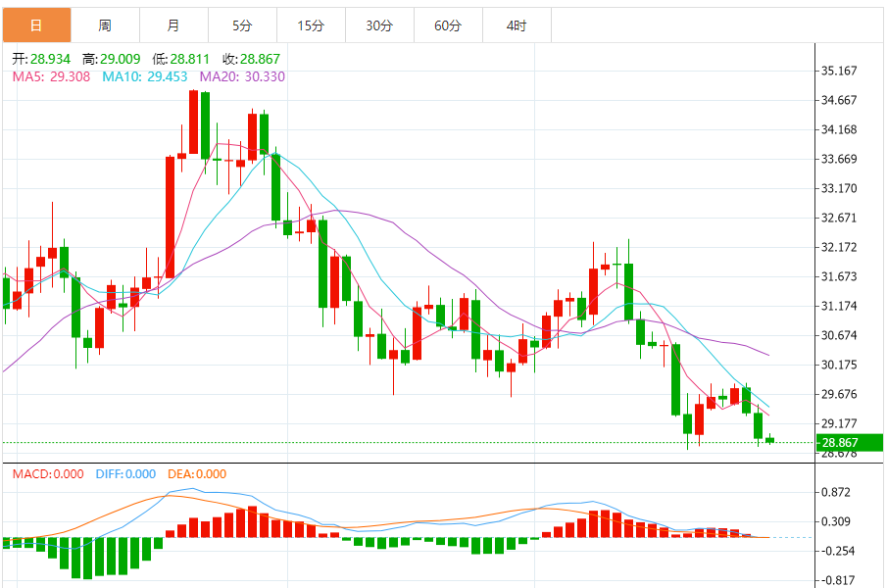
Task: Open the 5分 interval tab
Action: [x=242, y=25]
